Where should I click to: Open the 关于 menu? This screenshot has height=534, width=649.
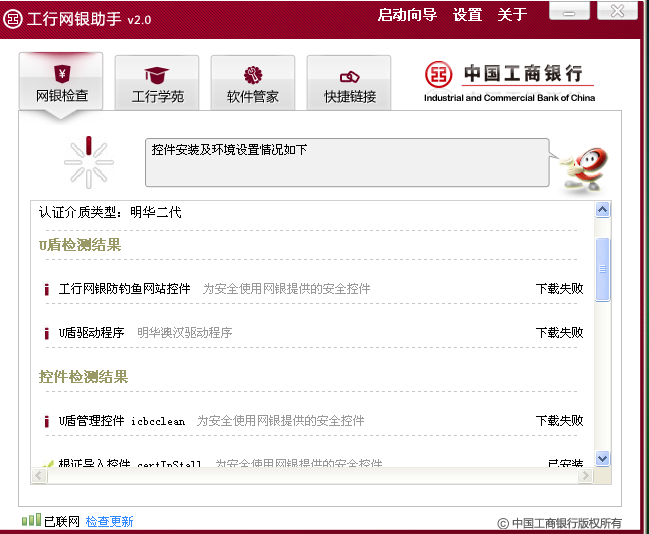click(x=512, y=15)
